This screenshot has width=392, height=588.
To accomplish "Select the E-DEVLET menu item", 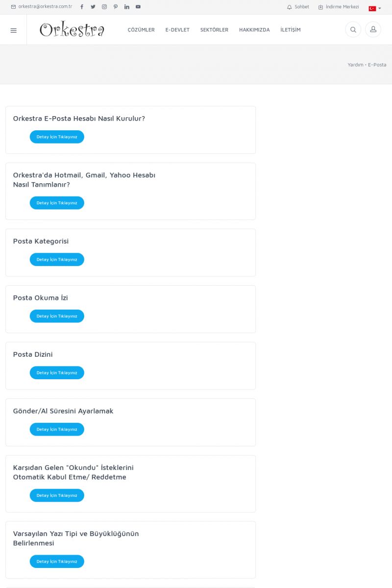I will (177, 30).
